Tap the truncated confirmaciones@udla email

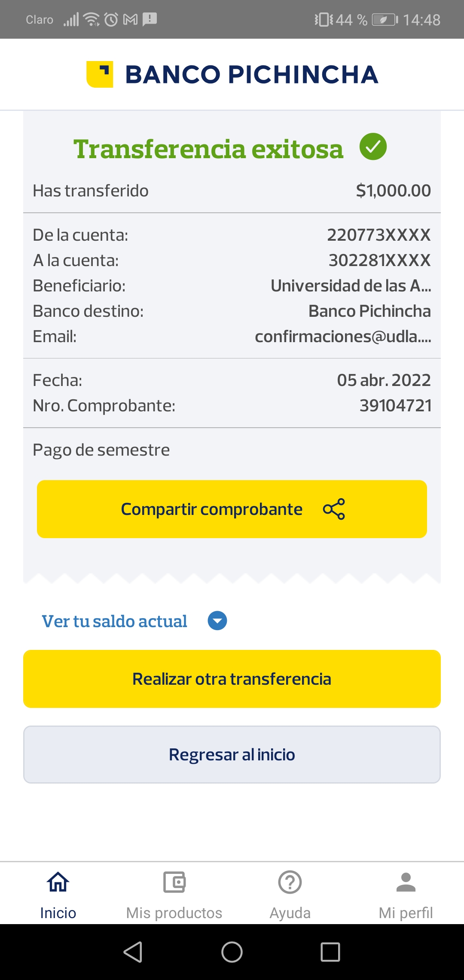click(x=343, y=337)
